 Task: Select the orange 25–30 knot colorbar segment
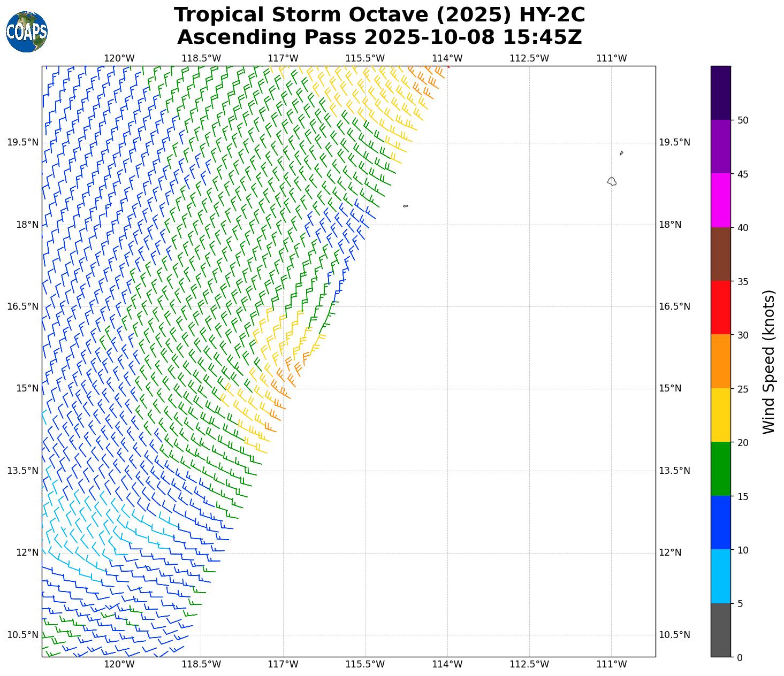click(x=720, y=361)
